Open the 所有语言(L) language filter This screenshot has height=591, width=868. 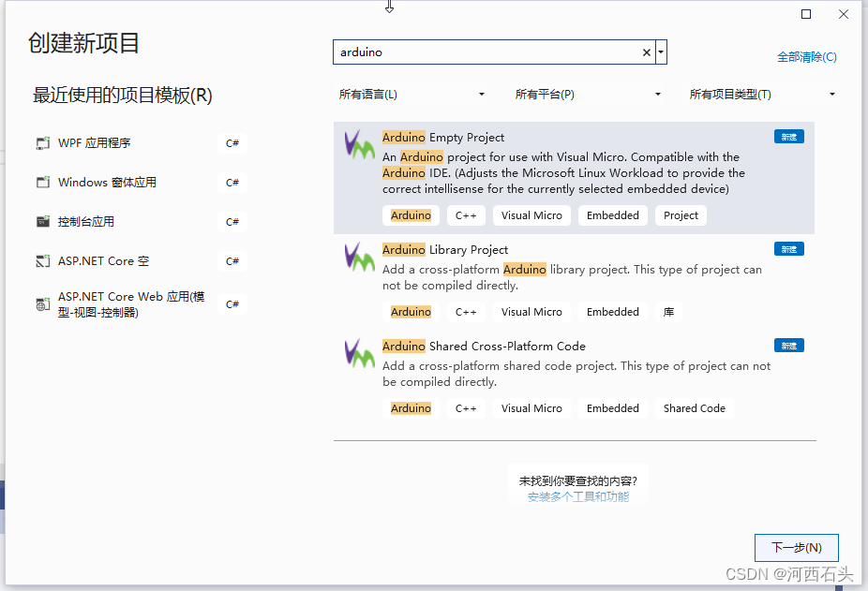(x=412, y=95)
